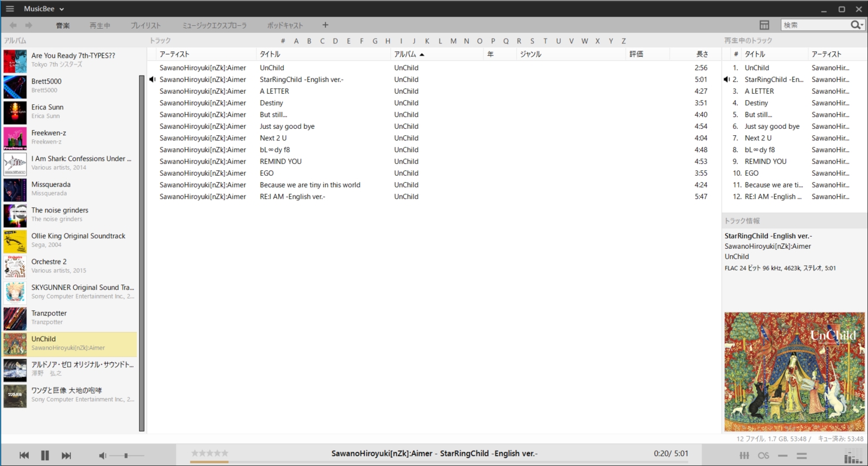Open the ポッドキャスト tab
Viewport: 868px width, 466px height.
[x=285, y=25]
